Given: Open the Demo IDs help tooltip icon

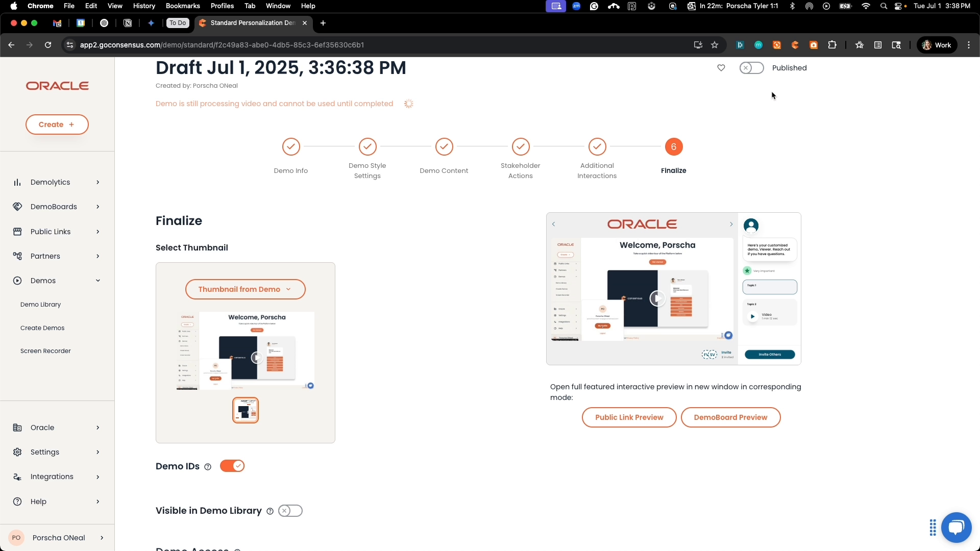Looking at the screenshot, I should pyautogui.click(x=207, y=466).
